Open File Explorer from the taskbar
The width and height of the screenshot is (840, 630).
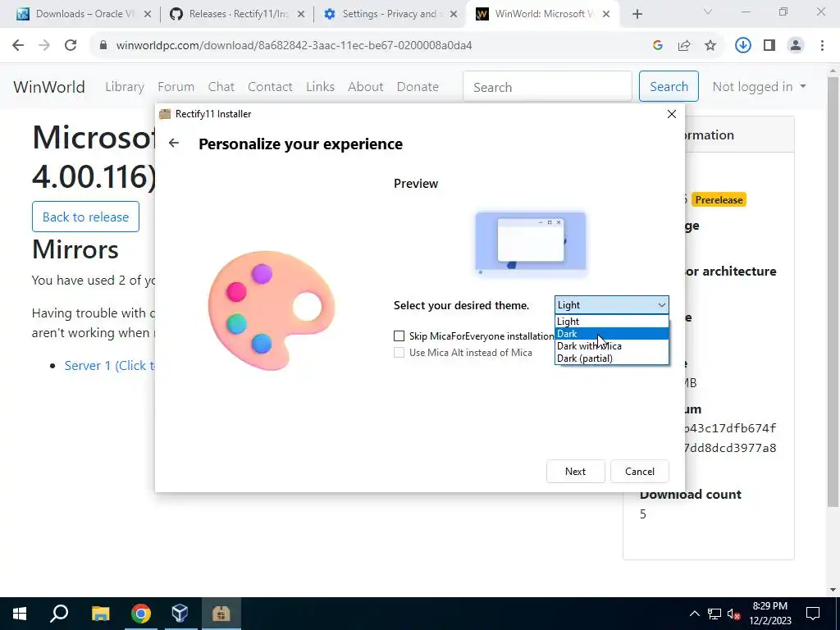pos(100,614)
